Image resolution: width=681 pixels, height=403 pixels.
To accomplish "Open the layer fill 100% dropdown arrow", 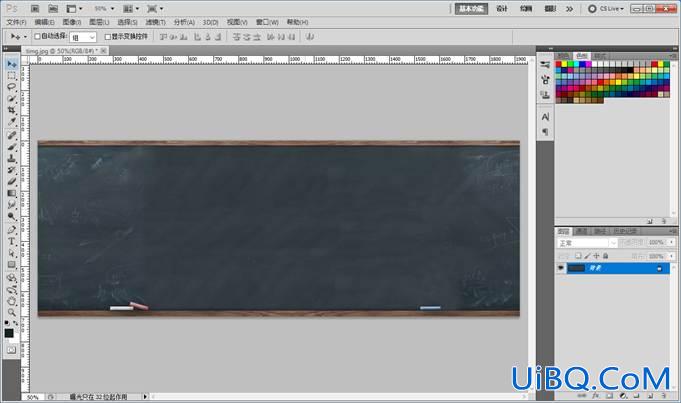I will 672,256.
